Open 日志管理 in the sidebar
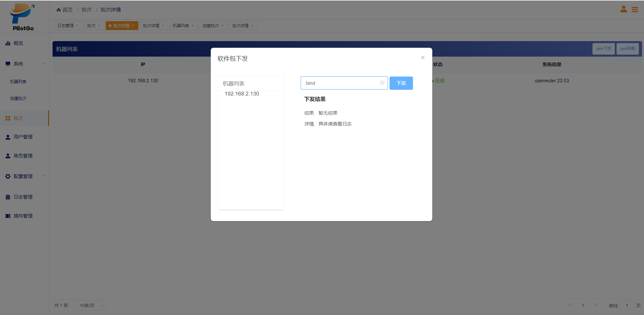The image size is (644, 315). [23, 197]
